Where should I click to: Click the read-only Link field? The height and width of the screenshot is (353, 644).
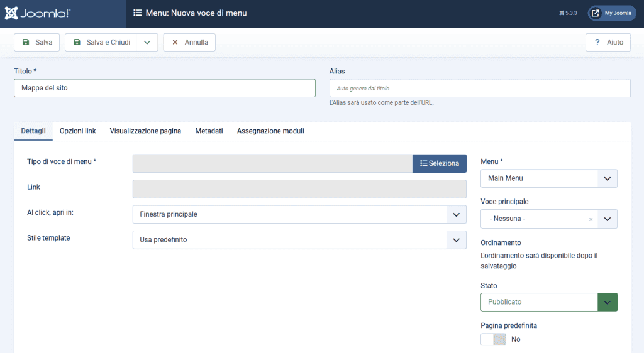[x=299, y=189]
